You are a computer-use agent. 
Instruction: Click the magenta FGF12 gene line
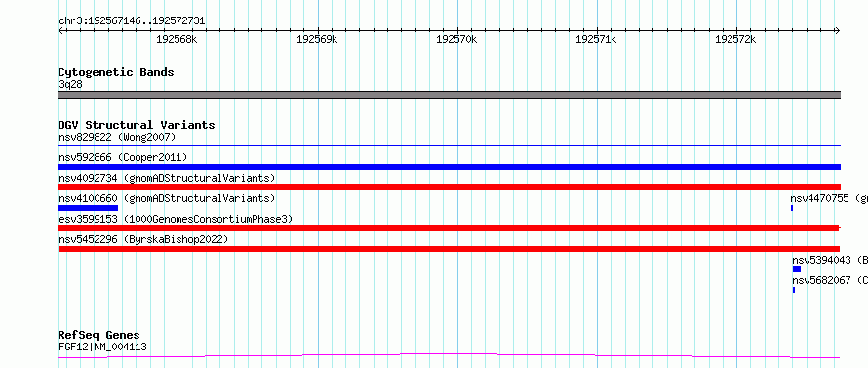point(449,355)
